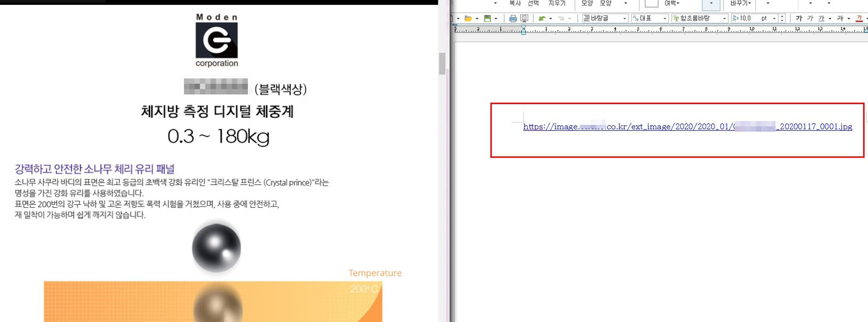The width and height of the screenshot is (868, 322).
Task: Click the print preview icon
Action: (525, 19)
